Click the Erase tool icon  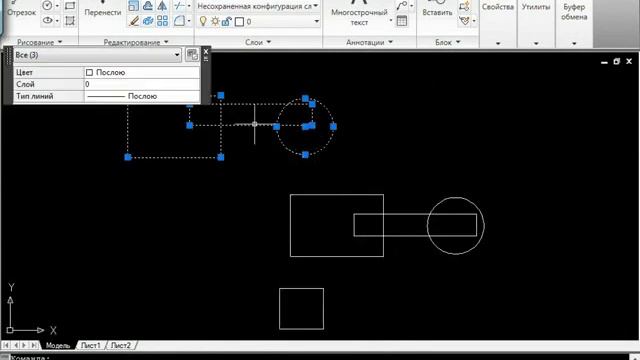click(x=133, y=21)
